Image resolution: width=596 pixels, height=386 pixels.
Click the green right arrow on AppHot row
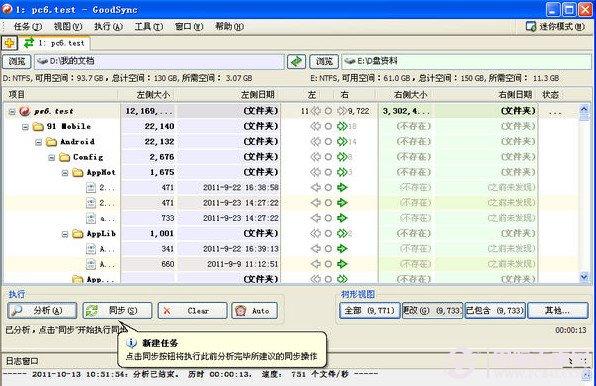click(x=342, y=172)
